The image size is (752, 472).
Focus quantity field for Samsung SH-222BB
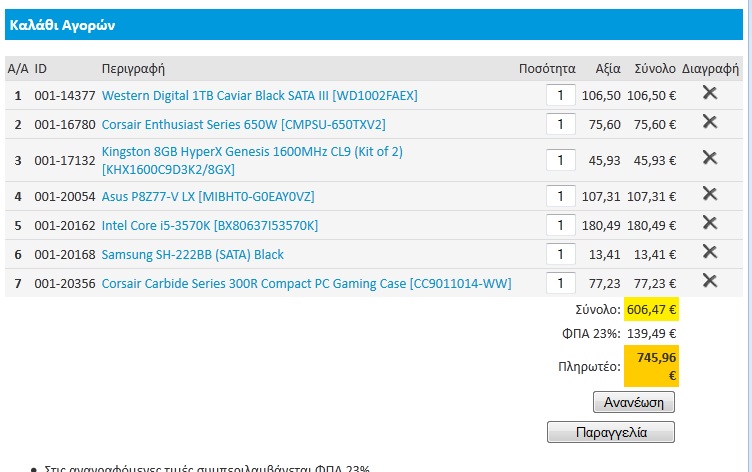(561, 254)
